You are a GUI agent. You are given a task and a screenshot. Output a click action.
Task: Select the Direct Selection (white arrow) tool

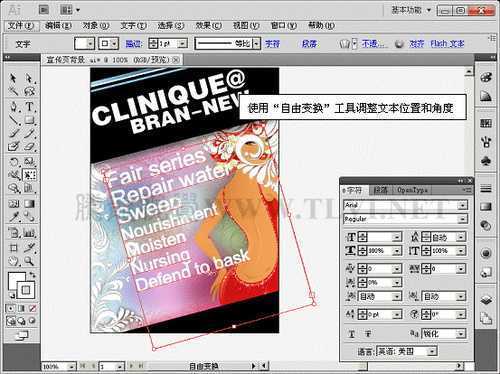pyautogui.click(x=29, y=78)
